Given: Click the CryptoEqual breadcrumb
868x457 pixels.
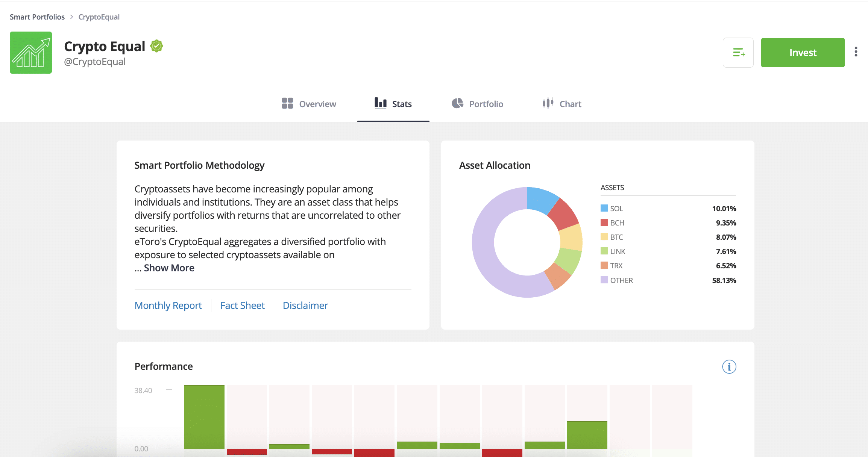Looking at the screenshot, I should point(99,17).
